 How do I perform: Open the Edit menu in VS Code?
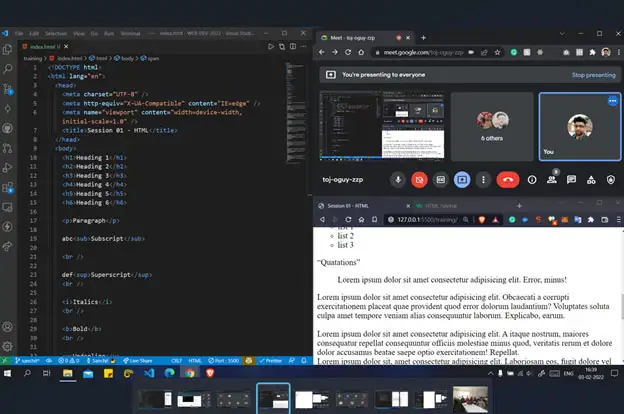[x=34, y=33]
